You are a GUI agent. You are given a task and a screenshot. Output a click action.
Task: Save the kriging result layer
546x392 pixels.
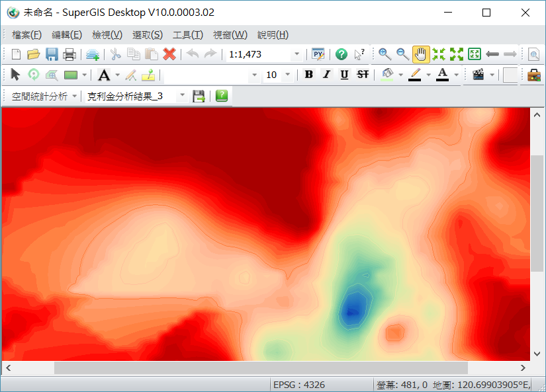pos(199,96)
